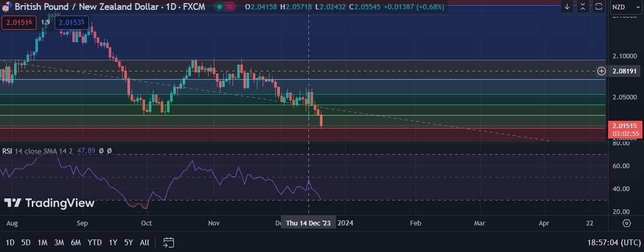Click the open value O2.04158
This screenshot has height=252, width=644.
[x=261, y=7]
